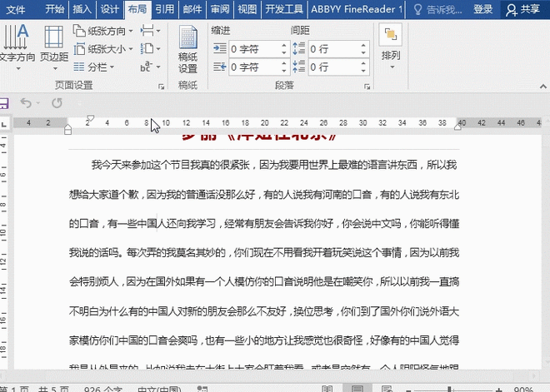Screen dimensions: 550x392
Task: Click the 稿纸设置 button
Action: pyautogui.click(x=188, y=49)
